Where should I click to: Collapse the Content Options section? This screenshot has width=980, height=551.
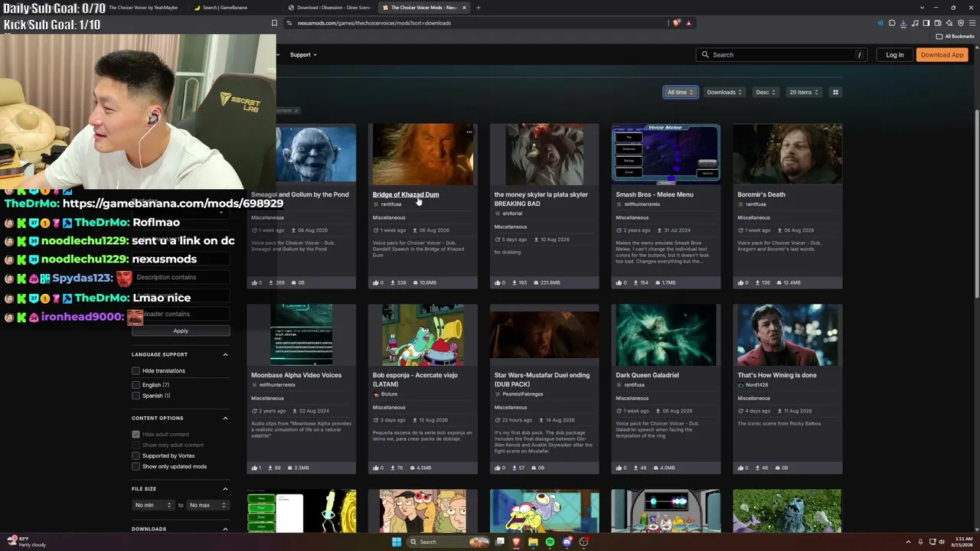click(x=225, y=418)
